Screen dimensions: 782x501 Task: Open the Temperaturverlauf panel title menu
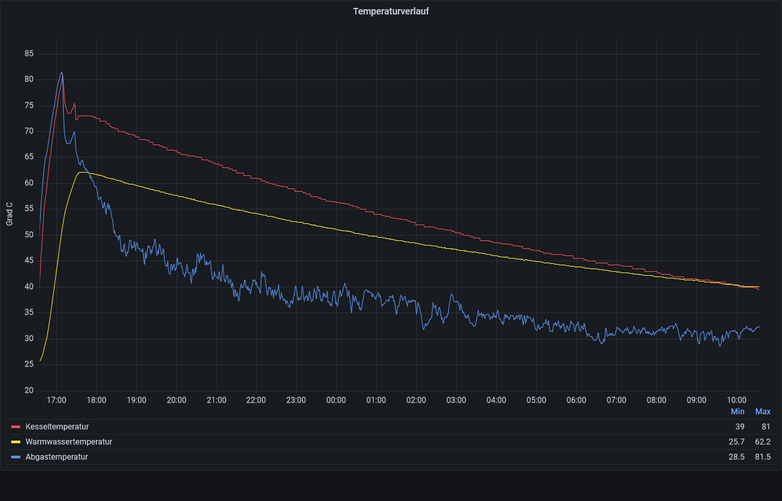click(390, 12)
